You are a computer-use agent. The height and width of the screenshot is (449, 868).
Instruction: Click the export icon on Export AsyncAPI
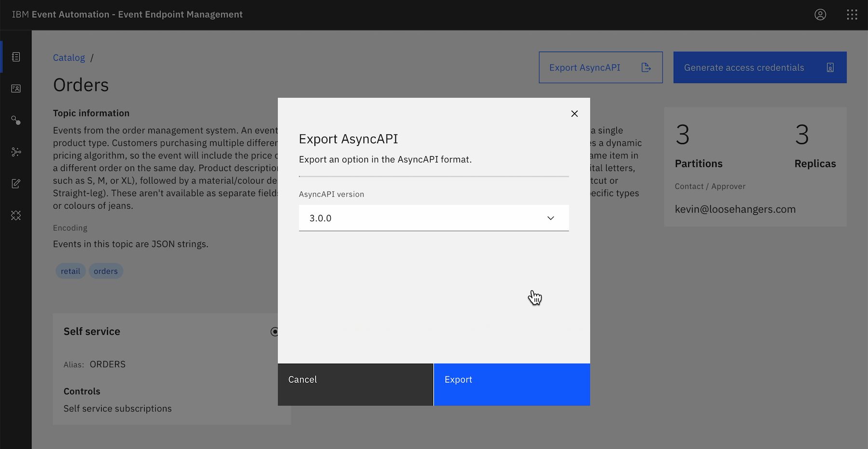tap(646, 67)
